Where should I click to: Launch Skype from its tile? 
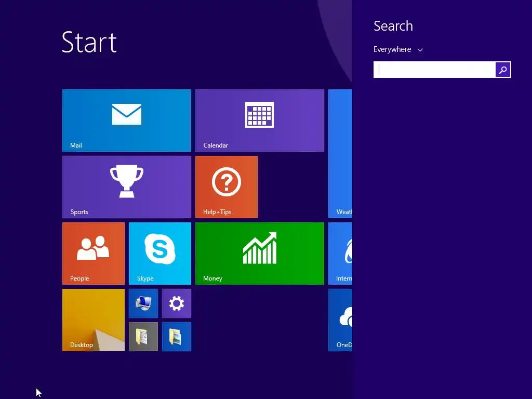click(160, 254)
